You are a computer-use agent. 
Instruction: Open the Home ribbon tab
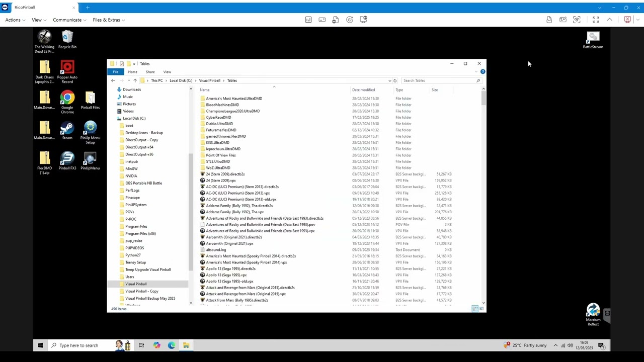pos(132,72)
